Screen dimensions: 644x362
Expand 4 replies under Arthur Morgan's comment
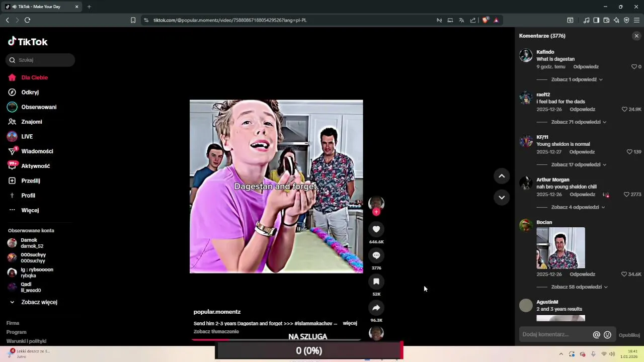pos(578,207)
